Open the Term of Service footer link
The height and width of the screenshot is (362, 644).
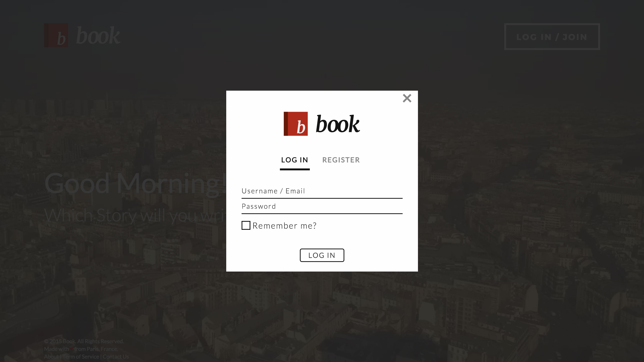(81, 357)
